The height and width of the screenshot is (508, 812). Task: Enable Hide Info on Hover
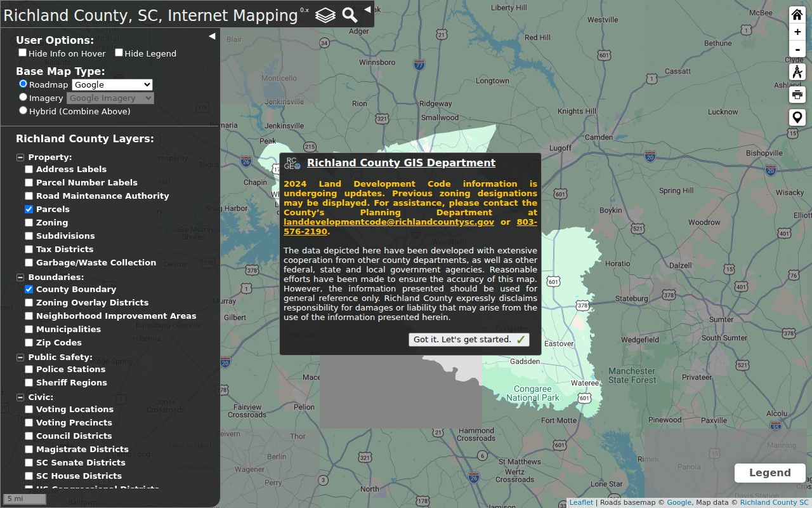click(22, 53)
